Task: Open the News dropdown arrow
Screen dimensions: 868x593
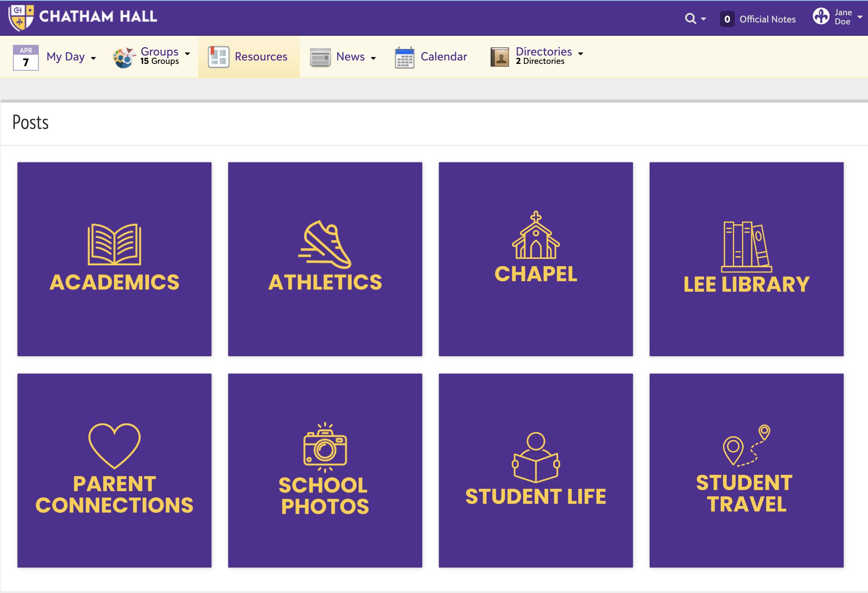Action: 373,58
